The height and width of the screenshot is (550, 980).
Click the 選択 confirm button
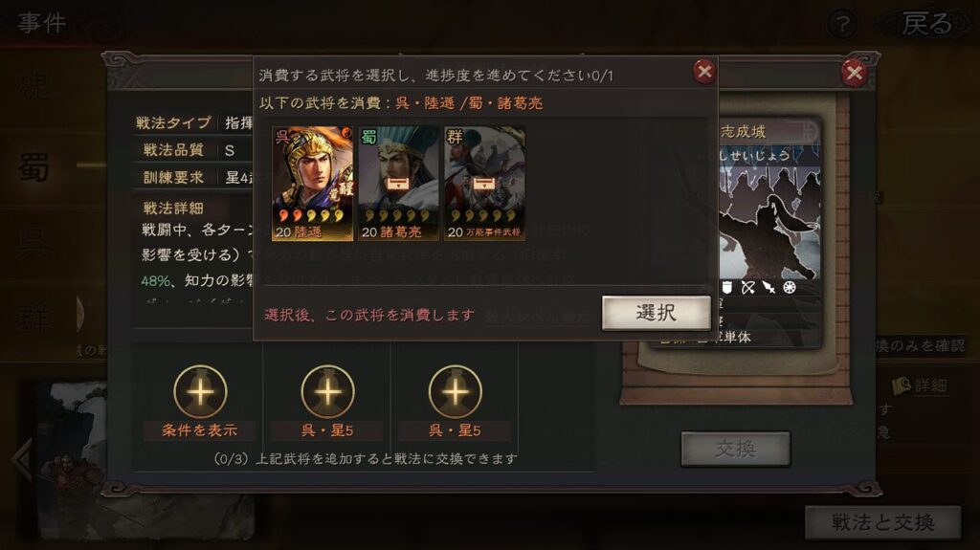[x=657, y=313]
